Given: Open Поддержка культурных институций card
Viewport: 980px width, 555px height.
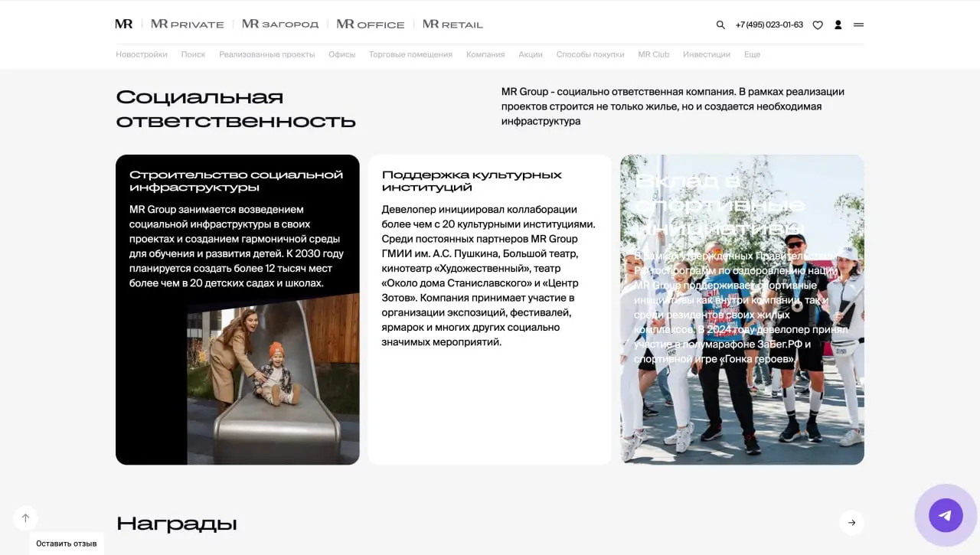Looking at the screenshot, I should coord(490,309).
